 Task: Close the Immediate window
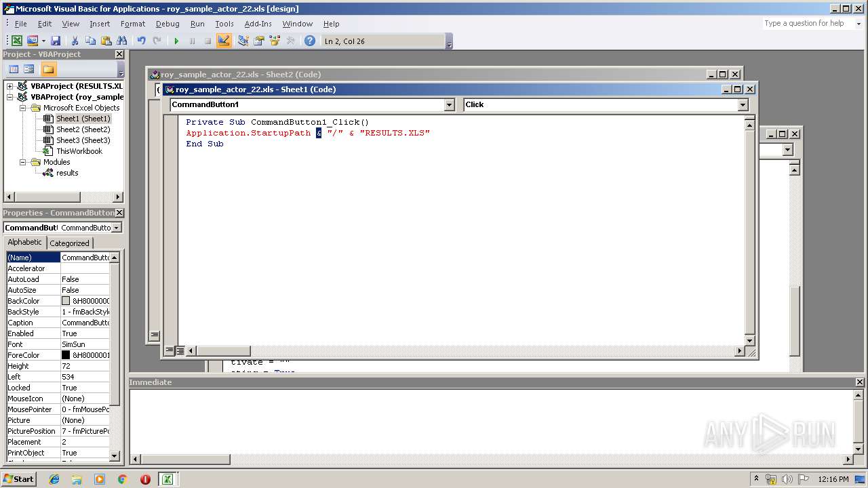860,382
